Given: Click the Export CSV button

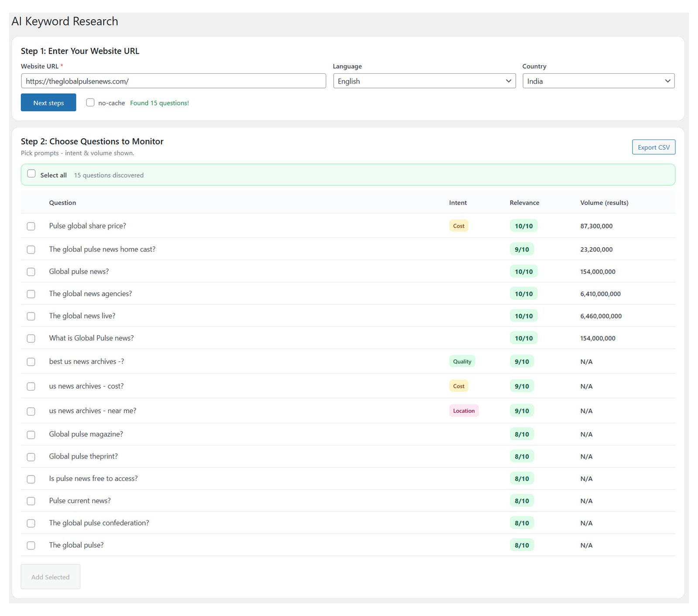Looking at the screenshot, I should click(653, 147).
